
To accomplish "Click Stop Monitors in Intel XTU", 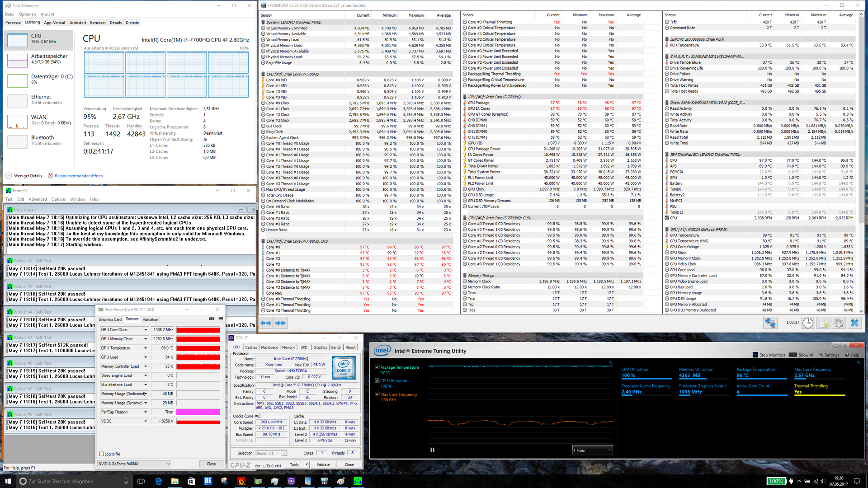I will [769, 355].
